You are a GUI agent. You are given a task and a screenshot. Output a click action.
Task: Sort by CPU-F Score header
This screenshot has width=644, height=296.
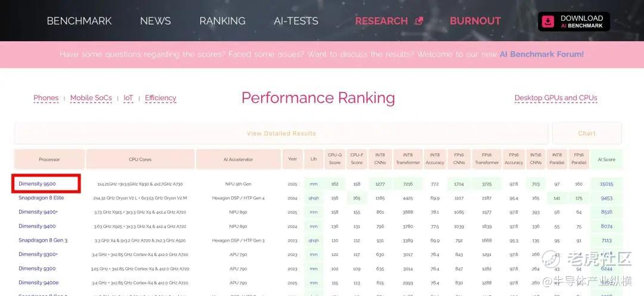coord(357,159)
